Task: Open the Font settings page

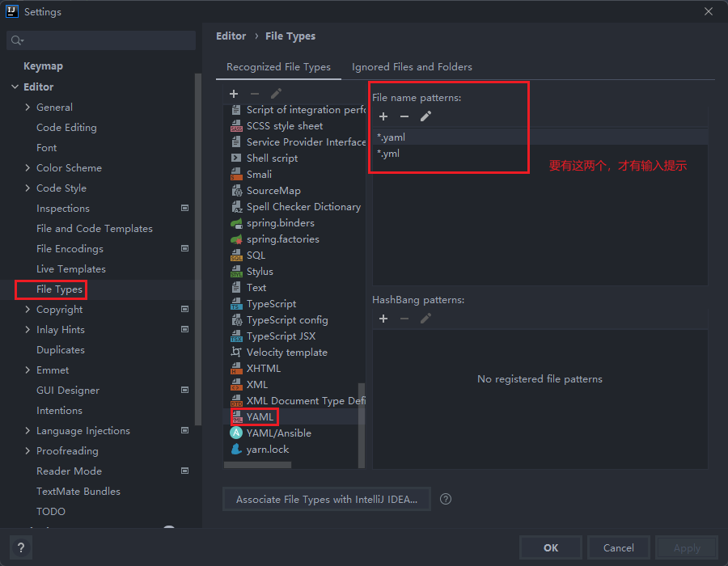Action: click(x=46, y=148)
